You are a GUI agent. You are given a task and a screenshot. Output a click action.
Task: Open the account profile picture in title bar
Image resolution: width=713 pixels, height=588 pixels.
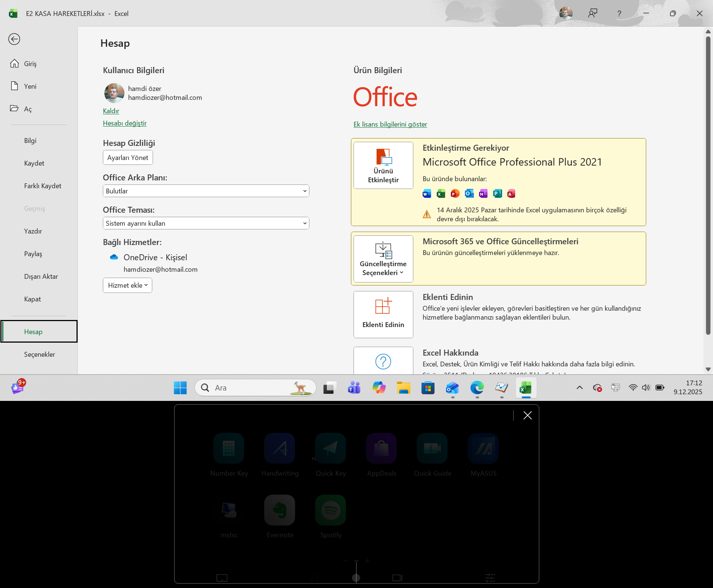coord(566,13)
